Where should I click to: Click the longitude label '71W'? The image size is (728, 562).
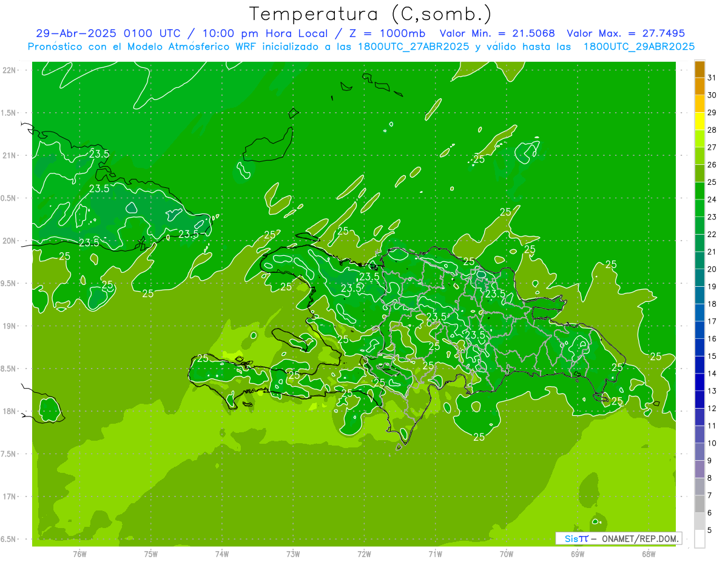(435, 554)
